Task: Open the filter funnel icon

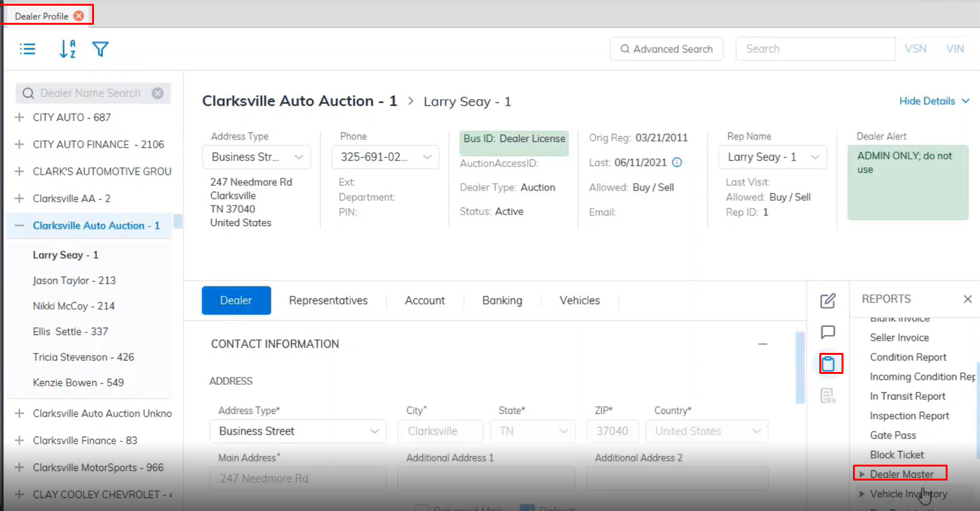Action: (100, 49)
